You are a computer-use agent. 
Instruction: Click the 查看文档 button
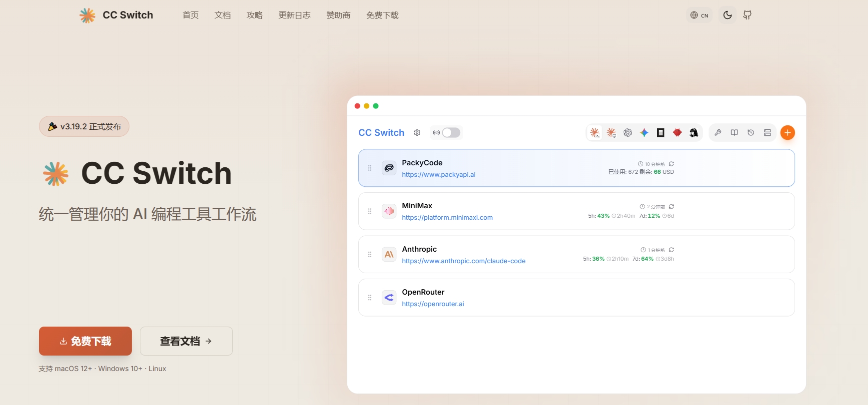(186, 341)
